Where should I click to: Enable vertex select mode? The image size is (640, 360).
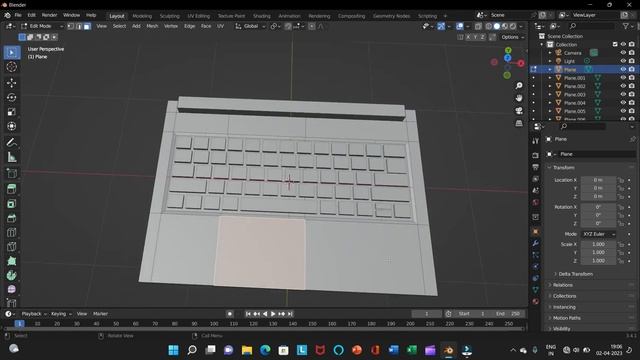click(71, 27)
